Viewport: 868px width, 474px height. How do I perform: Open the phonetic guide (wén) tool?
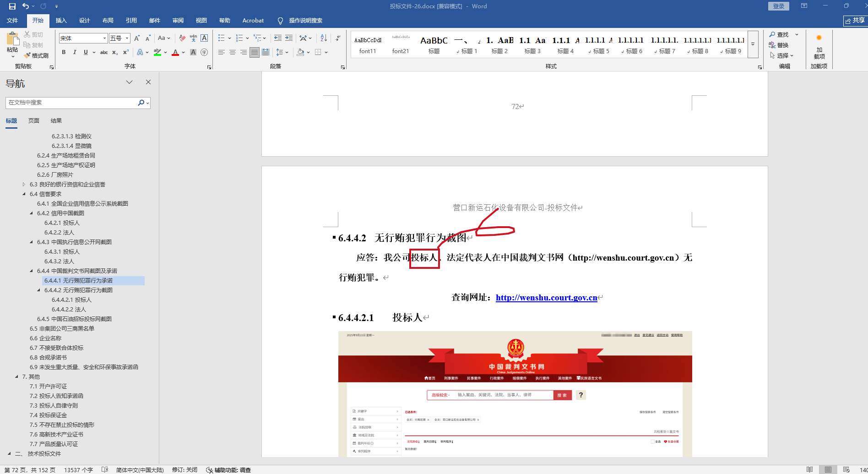click(193, 38)
